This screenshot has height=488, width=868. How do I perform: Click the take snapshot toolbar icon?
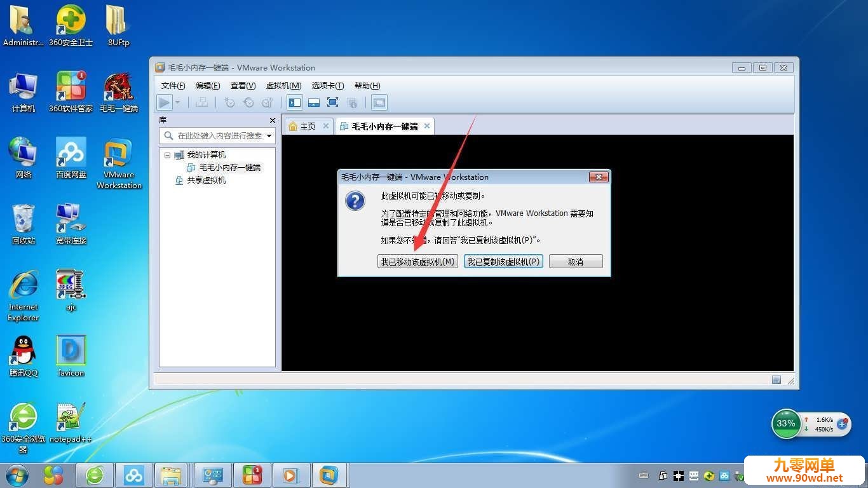[x=229, y=102]
